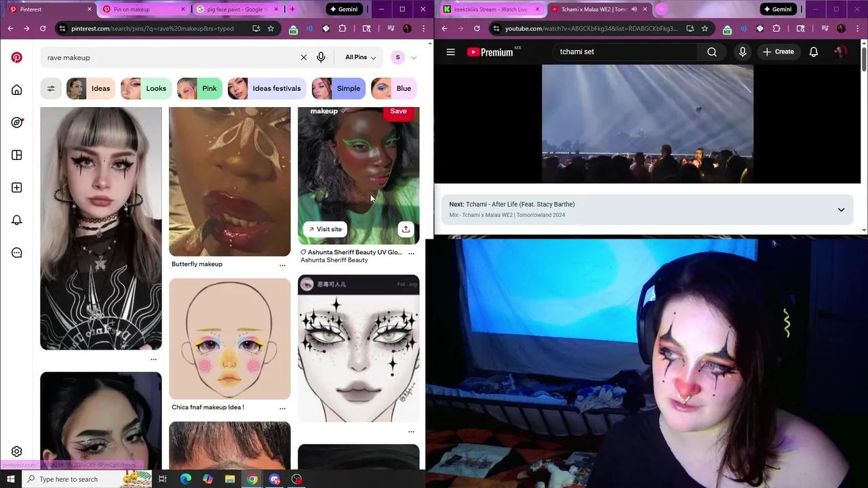Screen dimensions: 868x488
Task: Open a new tab in Pinterest window
Action: 292,9
